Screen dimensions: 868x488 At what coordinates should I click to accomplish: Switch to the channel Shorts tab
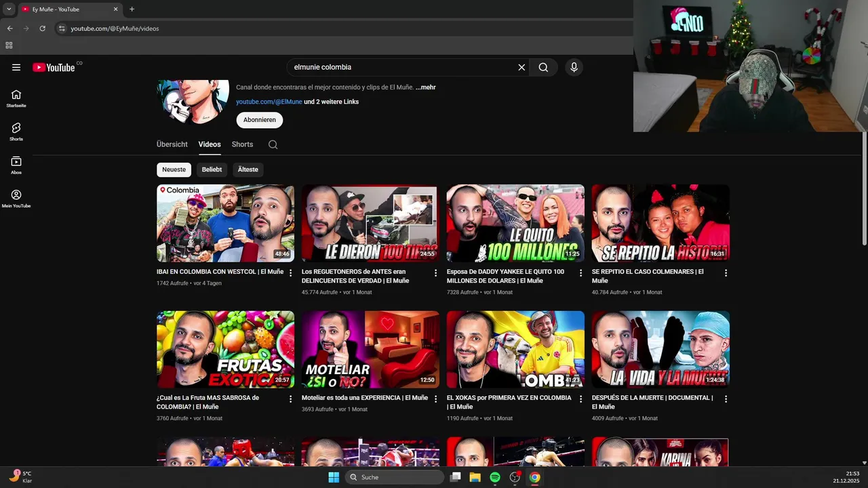[242, 144]
